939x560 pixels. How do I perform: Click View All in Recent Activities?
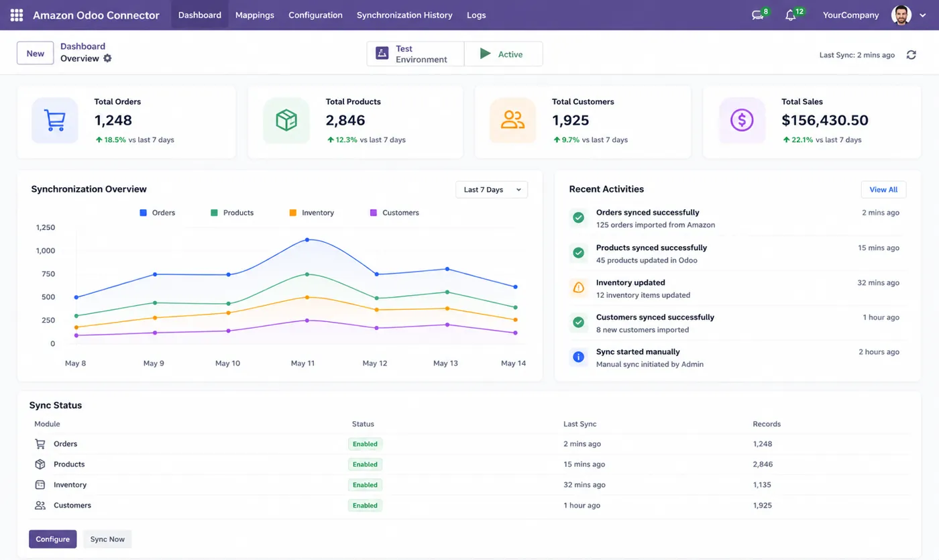pyautogui.click(x=883, y=190)
